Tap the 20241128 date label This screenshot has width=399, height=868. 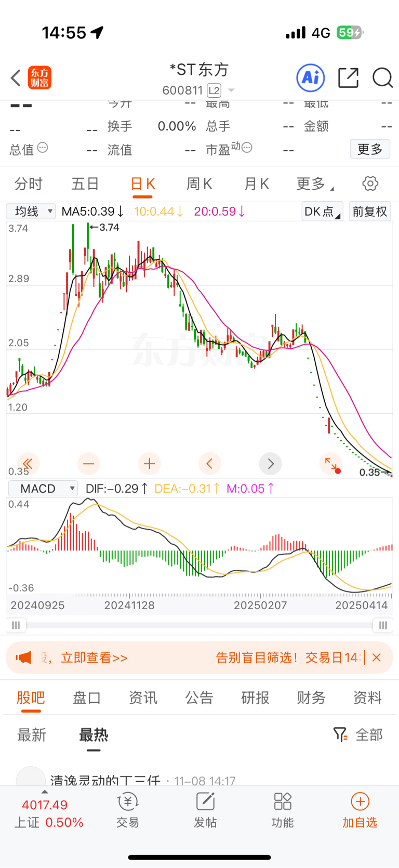coord(129,606)
